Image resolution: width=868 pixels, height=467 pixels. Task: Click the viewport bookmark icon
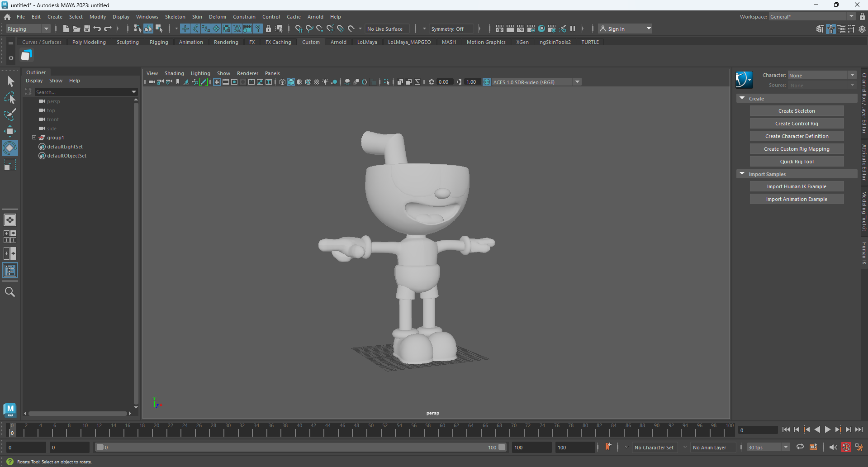click(x=178, y=82)
